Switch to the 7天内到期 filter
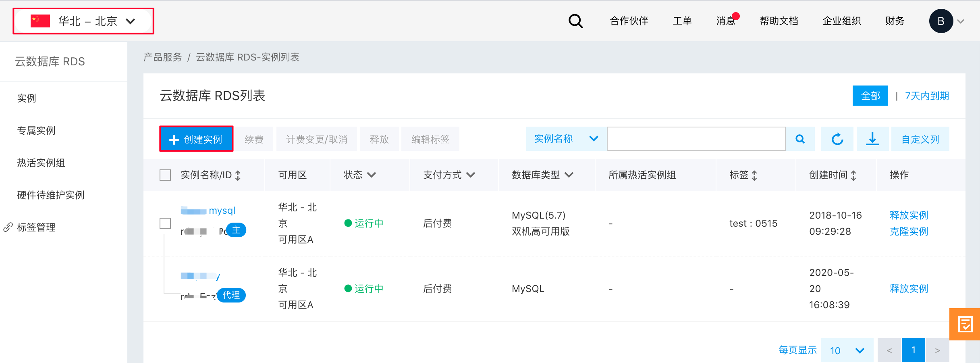980x363 pixels. click(x=927, y=96)
